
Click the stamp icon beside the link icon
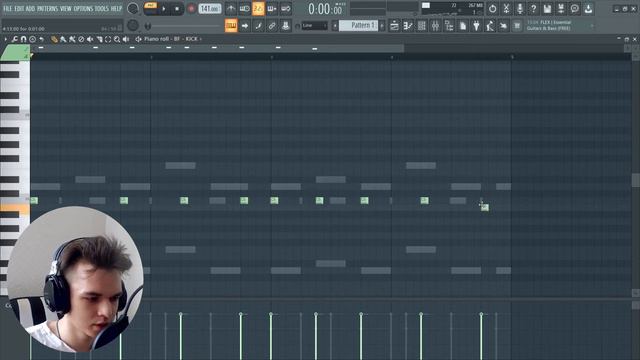(x=286, y=26)
